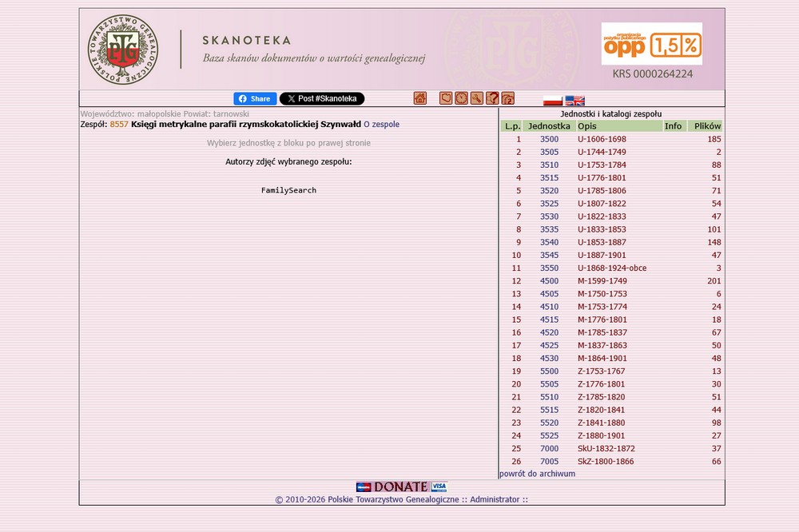Viewport: 799px width, 532px height.
Task: Open unit 4500 M-1599-1749
Action: click(x=549, y=281)
